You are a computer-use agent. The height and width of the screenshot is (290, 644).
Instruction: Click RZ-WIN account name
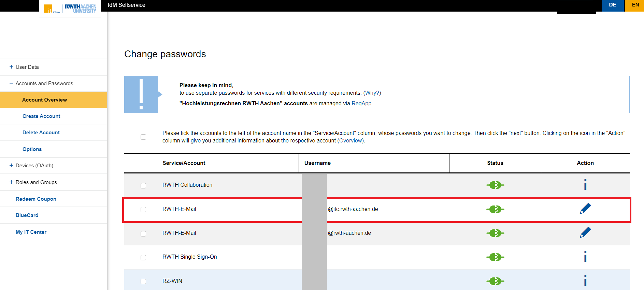pos(172,281)
